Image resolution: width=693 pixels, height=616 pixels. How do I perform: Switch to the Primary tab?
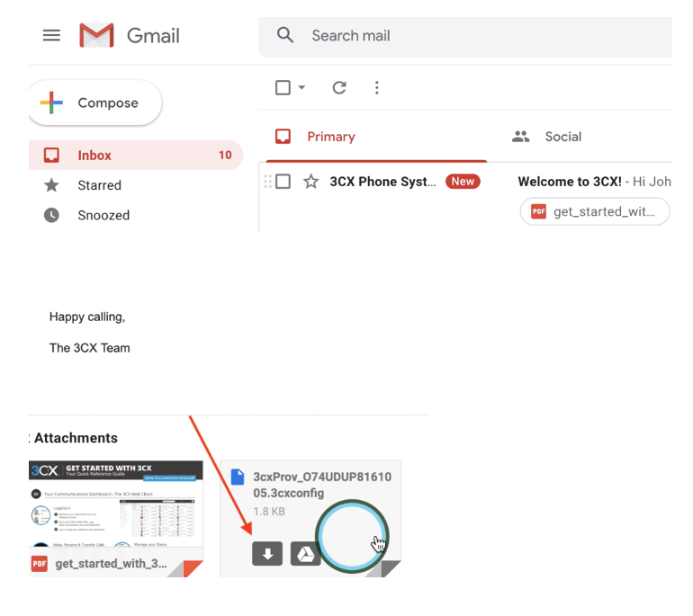(330, 137)
